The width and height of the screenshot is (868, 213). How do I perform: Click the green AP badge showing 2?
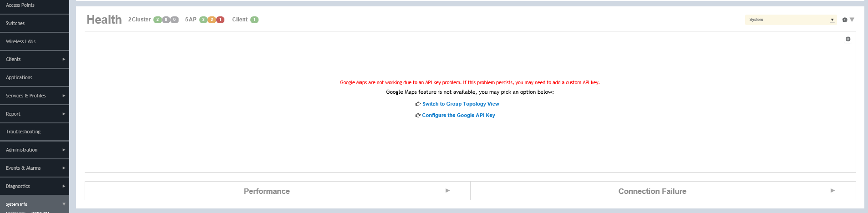click(203, 20)
